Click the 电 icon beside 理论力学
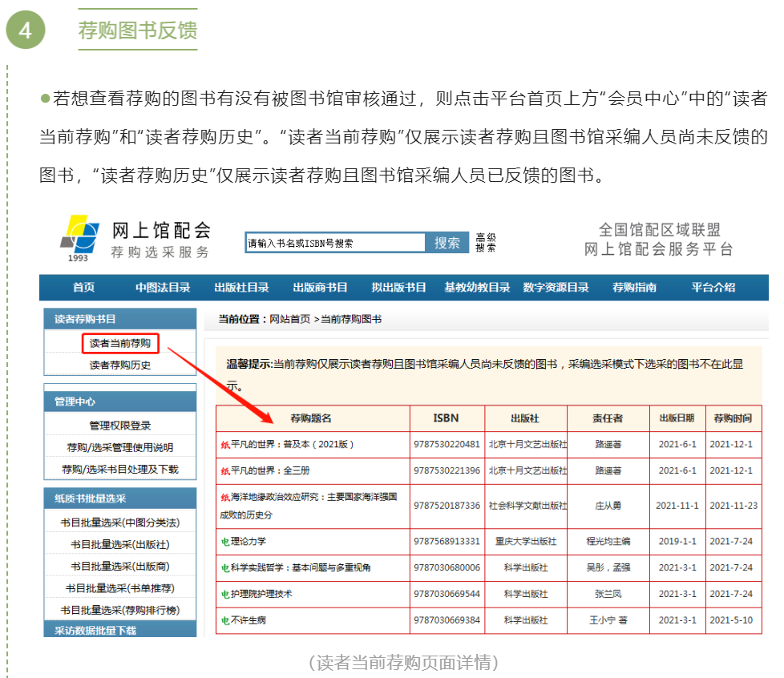 click(x=225, y=541)
